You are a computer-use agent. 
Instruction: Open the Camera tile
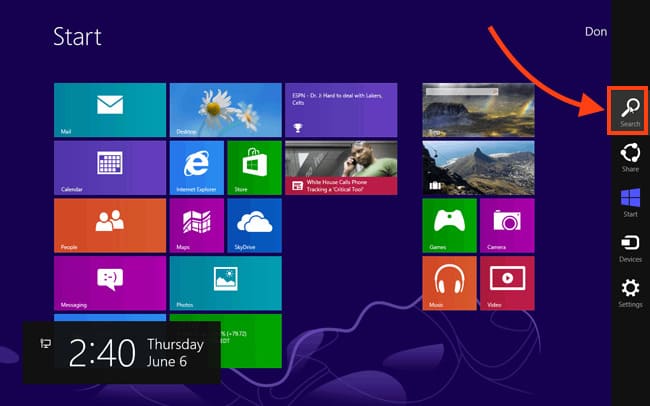click(x=507, y=225)
